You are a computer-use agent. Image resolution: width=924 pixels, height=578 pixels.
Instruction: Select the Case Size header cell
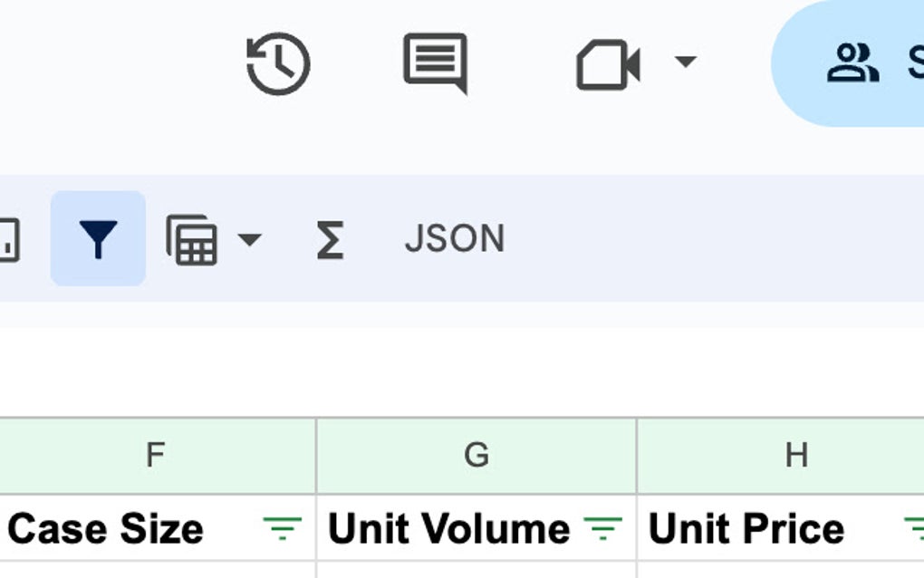106,528
